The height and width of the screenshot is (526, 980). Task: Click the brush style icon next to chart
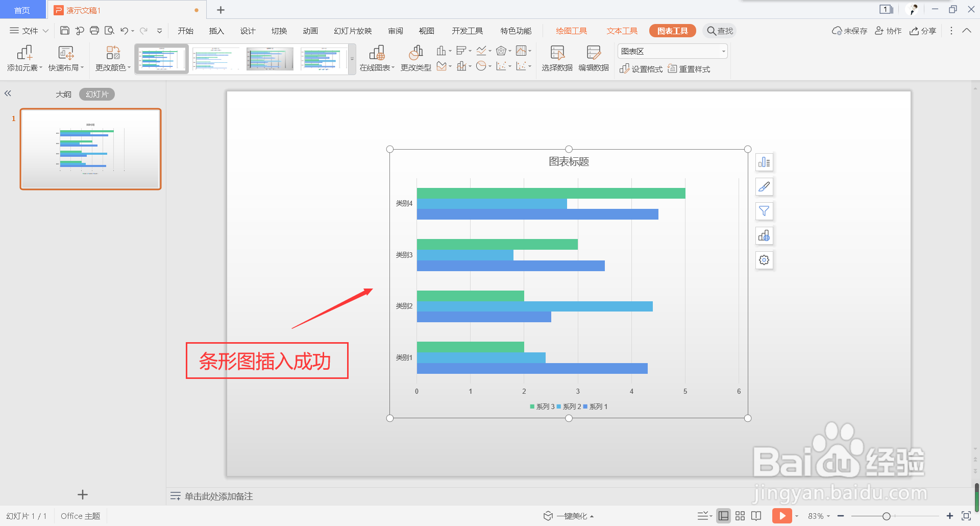(x=764, y=186)
